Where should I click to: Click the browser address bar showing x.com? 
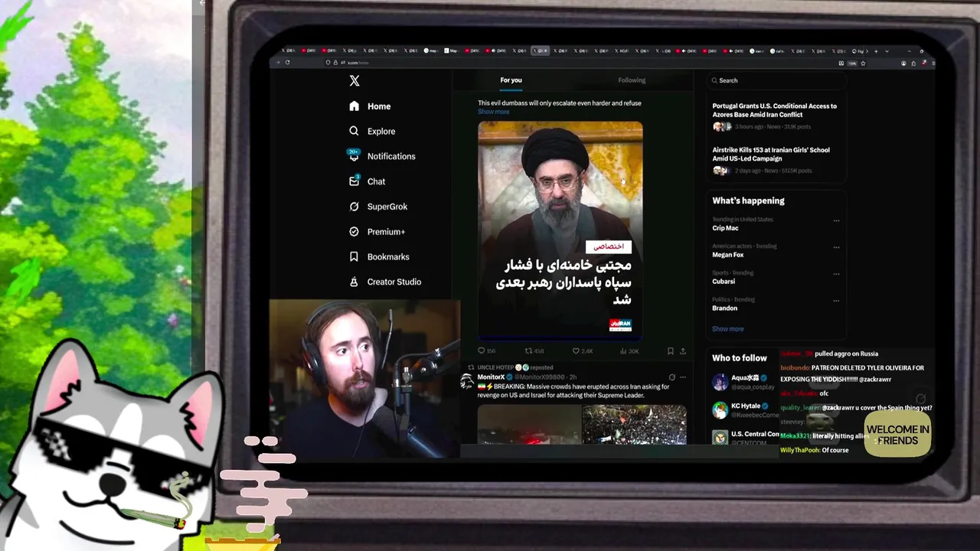[x=582, y=63]
